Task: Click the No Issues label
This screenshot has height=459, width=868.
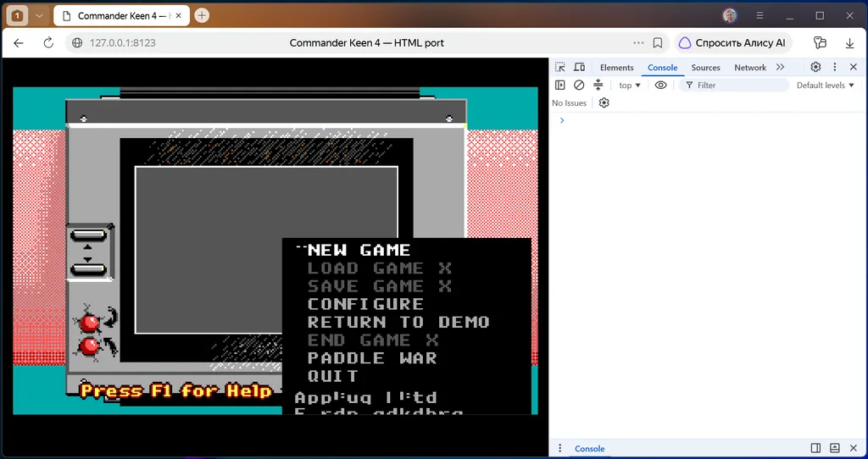Action: click(569, 102)
